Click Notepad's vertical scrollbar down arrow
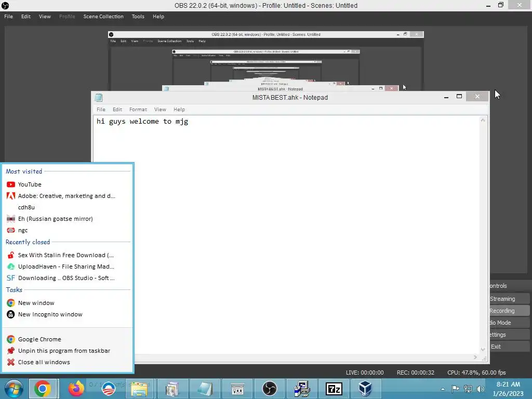The width and height of the screenshot is (532, 399). click(483, 350)
